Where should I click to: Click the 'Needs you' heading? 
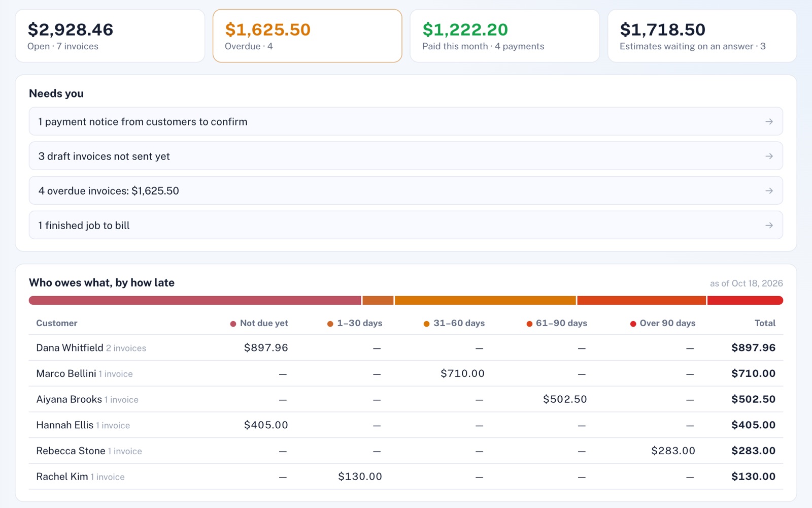(x=56, y=93)
